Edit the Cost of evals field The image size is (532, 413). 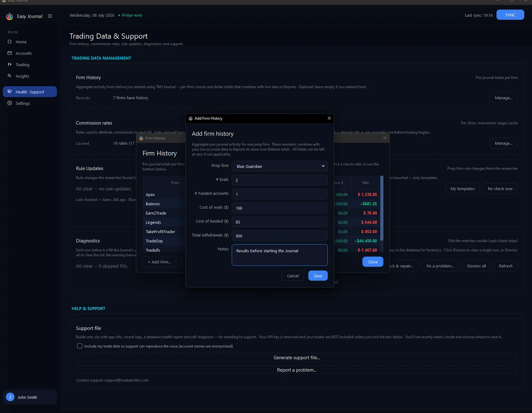click(x=280, y=208)
